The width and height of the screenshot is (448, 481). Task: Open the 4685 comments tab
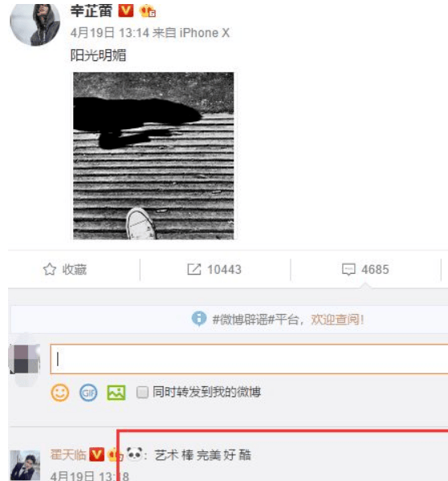pyautogui.click(x=365, y=270)
